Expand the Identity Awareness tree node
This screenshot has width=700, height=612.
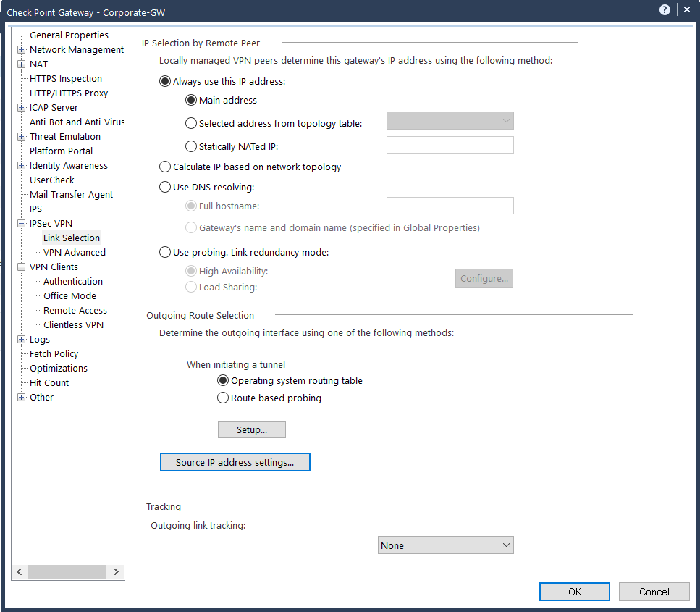pos(21,166)
